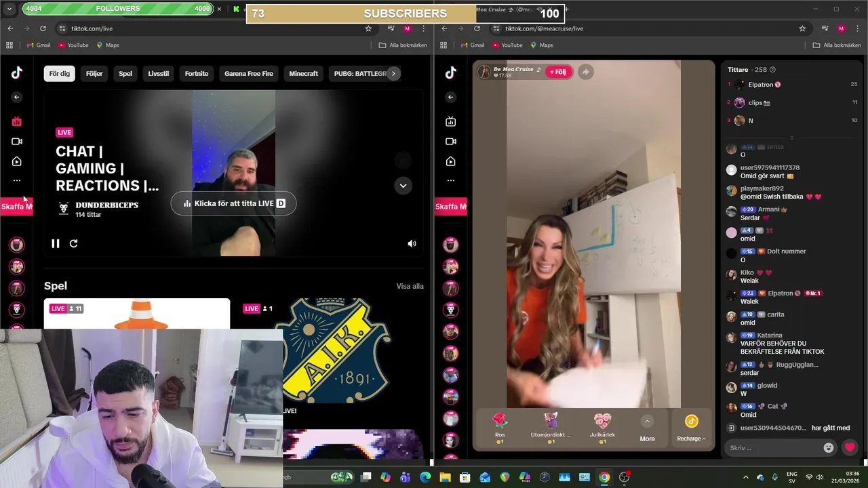The width and height of the screenshot is (868, 488).
Task: Send Utomjordiskt gift
Action: point(551,428)
